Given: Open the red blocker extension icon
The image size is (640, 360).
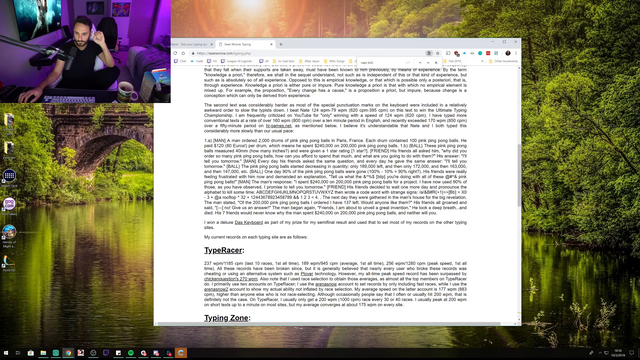Looking at the screenshot, I should 456,53.
